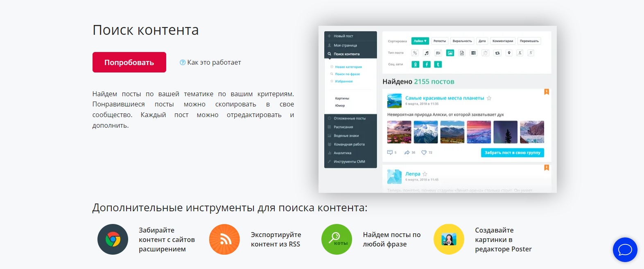Expand Поиск контента in the sidebar
The image size is (644, 269).
pos(346,54)
